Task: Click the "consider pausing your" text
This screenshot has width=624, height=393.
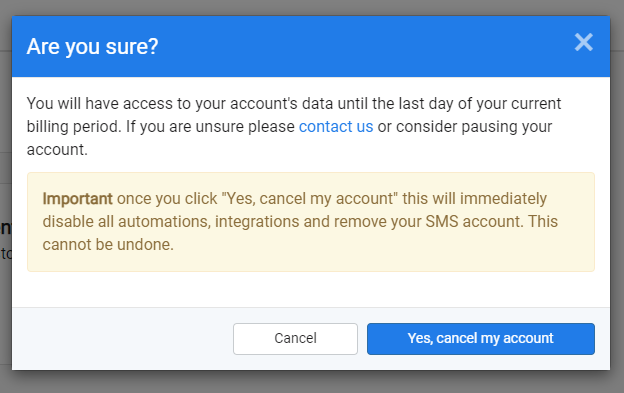Action: tap(474, 127)
